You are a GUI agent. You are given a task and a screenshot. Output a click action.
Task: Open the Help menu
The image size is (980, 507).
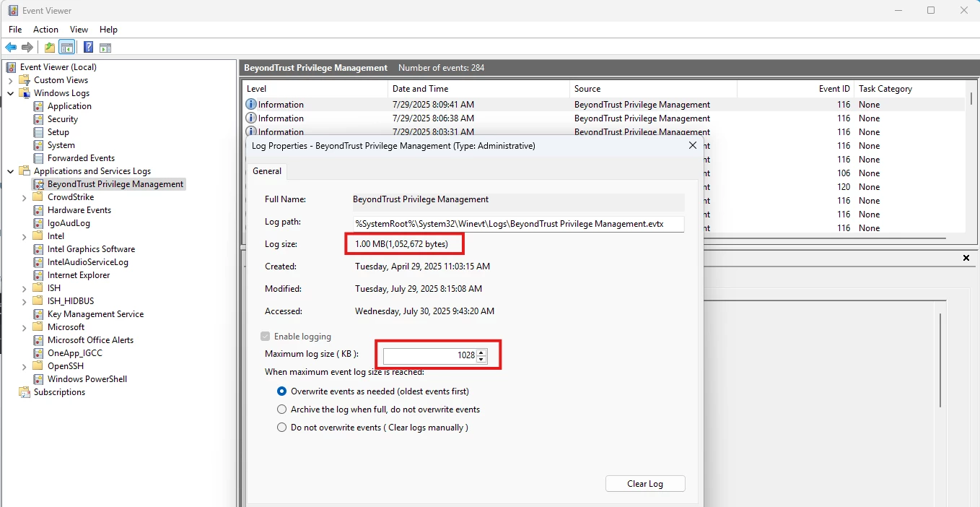coord(108,30)
